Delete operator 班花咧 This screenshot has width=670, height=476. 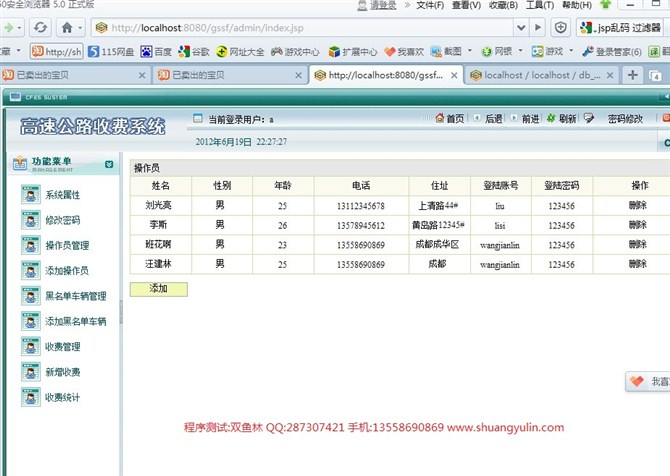click(638, 244)
